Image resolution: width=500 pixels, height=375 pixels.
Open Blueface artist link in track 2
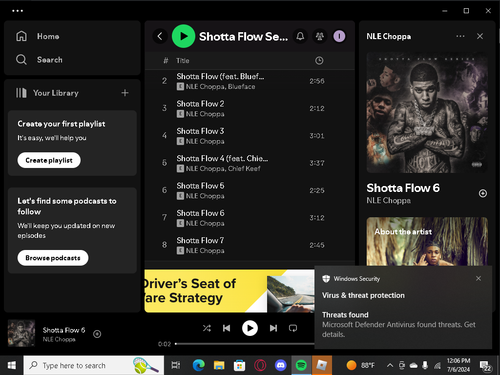point(242,87)
